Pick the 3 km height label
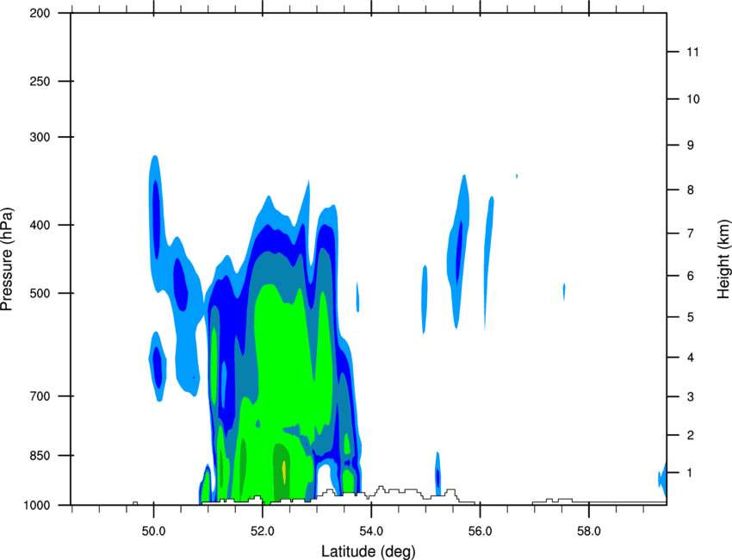This screenshot has height=560, width=732. [x=691, y=397]
